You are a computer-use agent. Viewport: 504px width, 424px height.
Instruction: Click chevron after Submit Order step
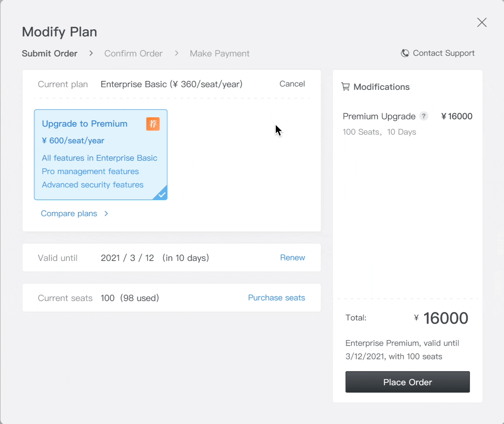coord(91,53)
